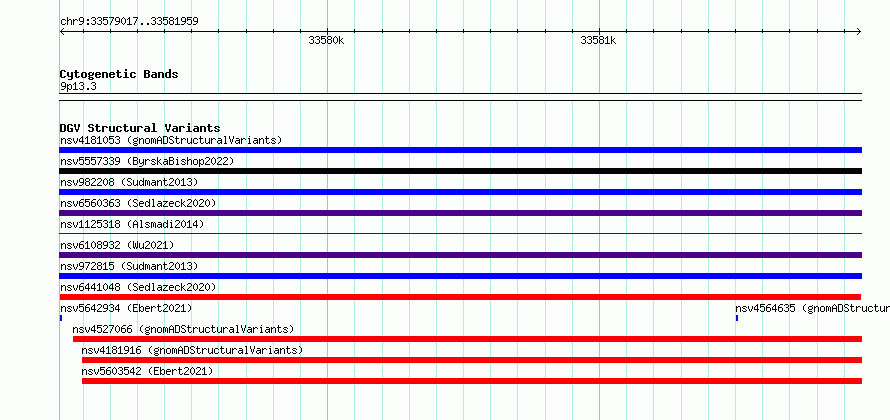Screen dimensions: 890x420
Task: Click the red bar under nsv6441048
Action: (460, 297)
